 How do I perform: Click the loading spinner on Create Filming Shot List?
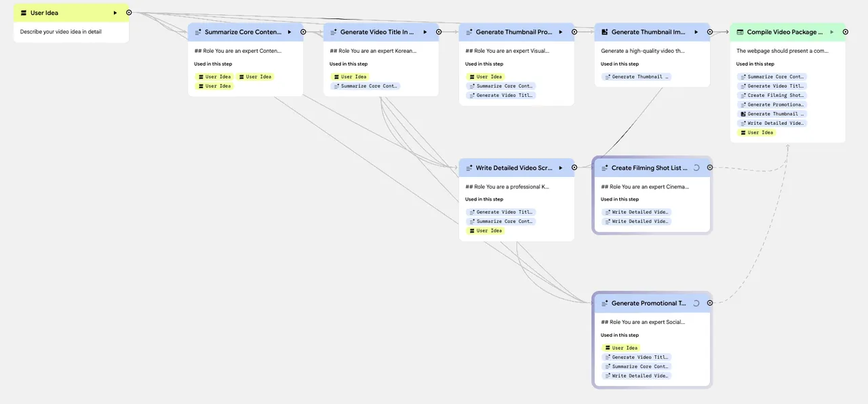pyautogui.click(x=696, y=167)
